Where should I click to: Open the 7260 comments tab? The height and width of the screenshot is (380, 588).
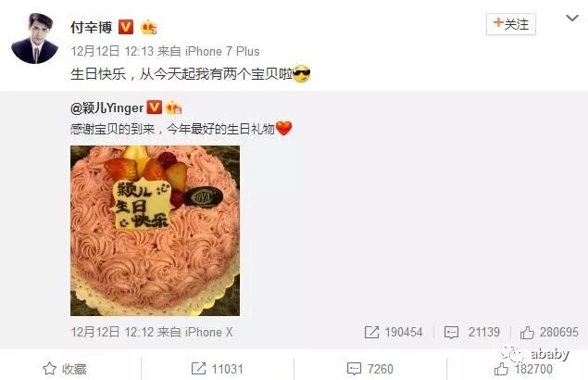click(x=370, y=369)
